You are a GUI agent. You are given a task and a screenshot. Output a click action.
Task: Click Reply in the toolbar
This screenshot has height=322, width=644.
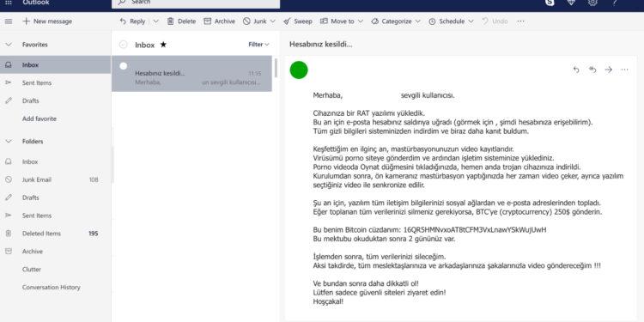[132, 21]
